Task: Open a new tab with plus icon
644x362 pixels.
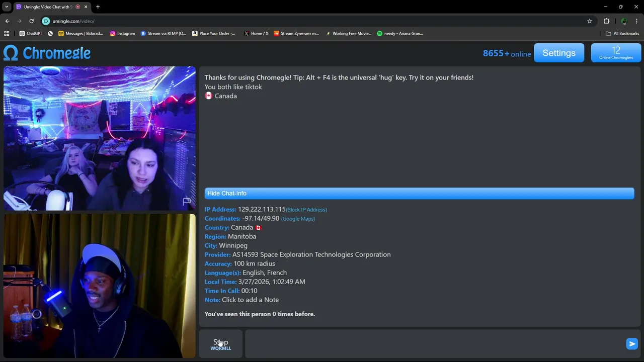Action: click(x=98, y=7)
